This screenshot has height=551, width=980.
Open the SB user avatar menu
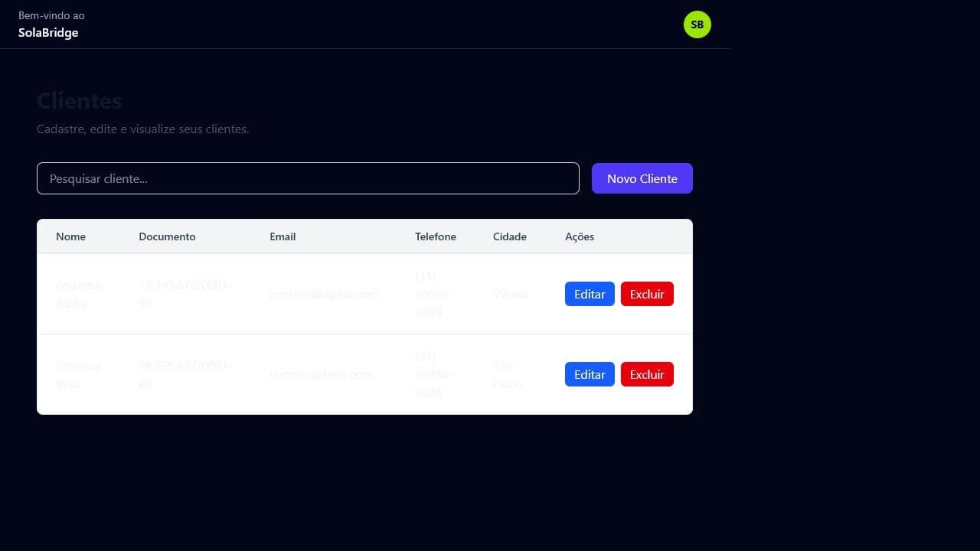[x=697, y=24]
